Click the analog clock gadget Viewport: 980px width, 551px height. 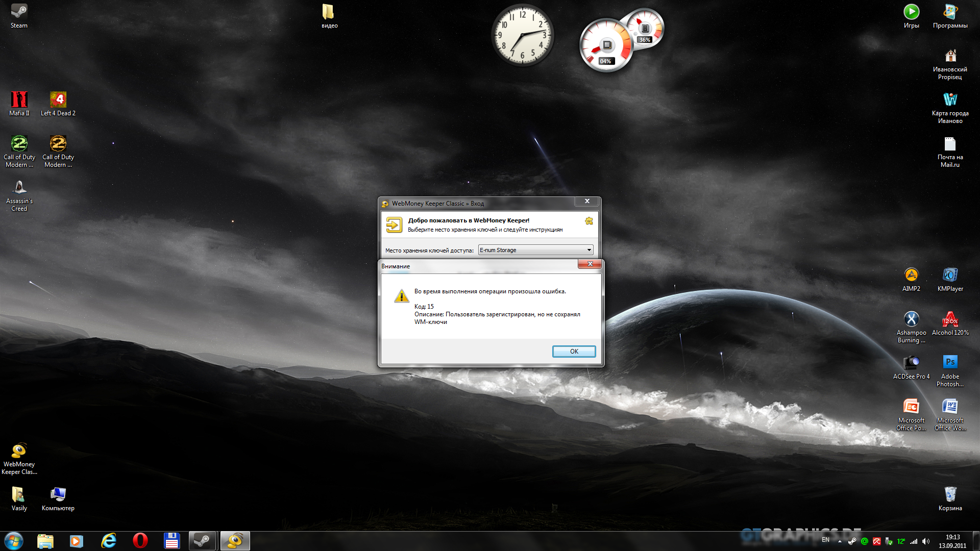point(522,36)
